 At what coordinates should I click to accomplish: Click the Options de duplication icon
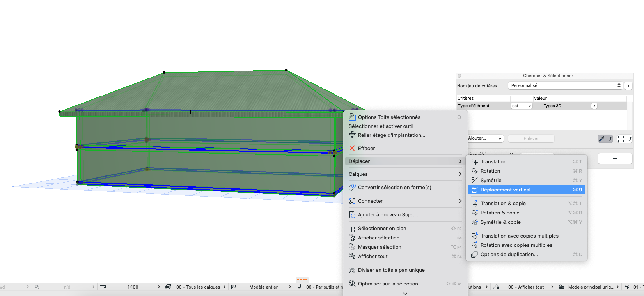pyautogui.click(x=475, y=254)
